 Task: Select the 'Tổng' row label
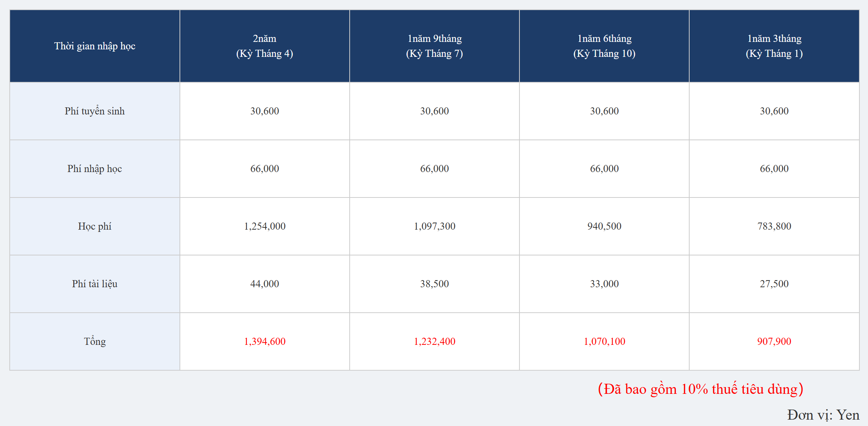[x=95, y=341]
